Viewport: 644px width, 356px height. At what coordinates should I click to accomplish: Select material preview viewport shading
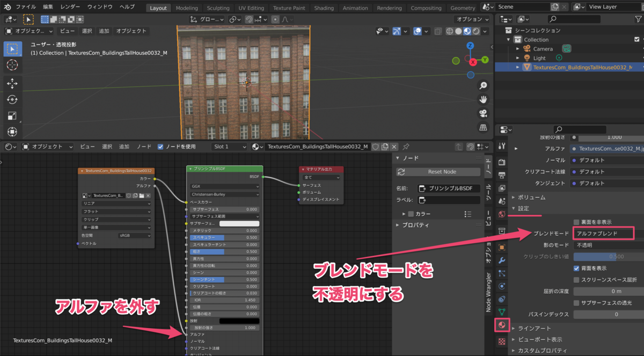[x=467, y=31]
